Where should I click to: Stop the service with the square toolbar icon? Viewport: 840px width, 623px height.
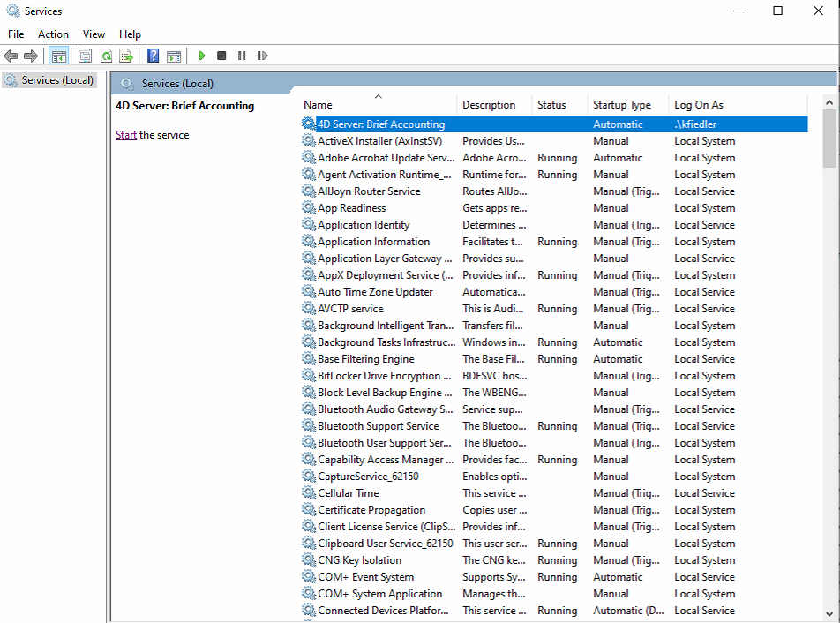[x=221, y=55]
